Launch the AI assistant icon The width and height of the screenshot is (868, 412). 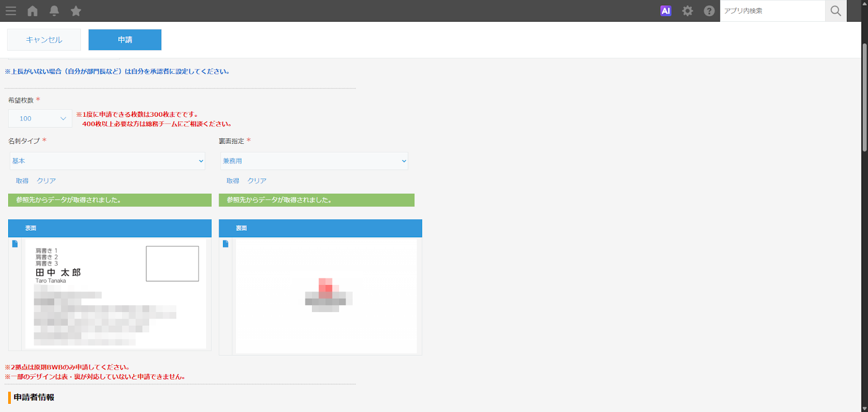click(x=666, y=11)
